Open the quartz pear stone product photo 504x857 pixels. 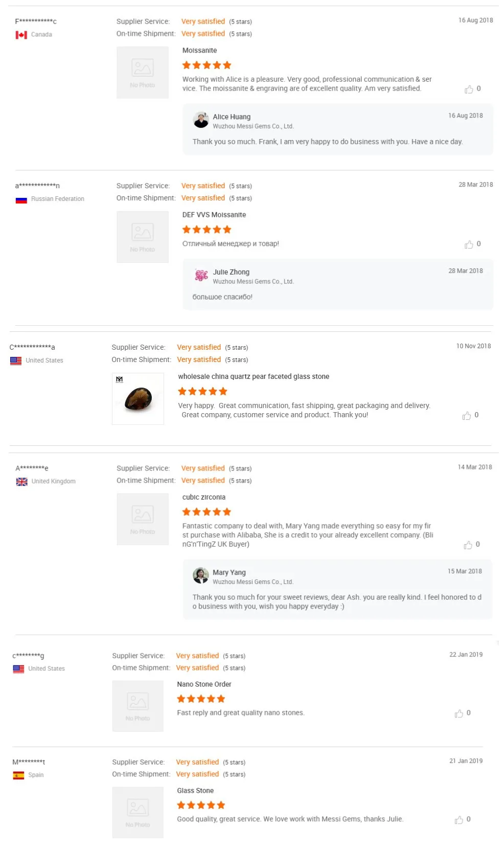tap(138, 399)
